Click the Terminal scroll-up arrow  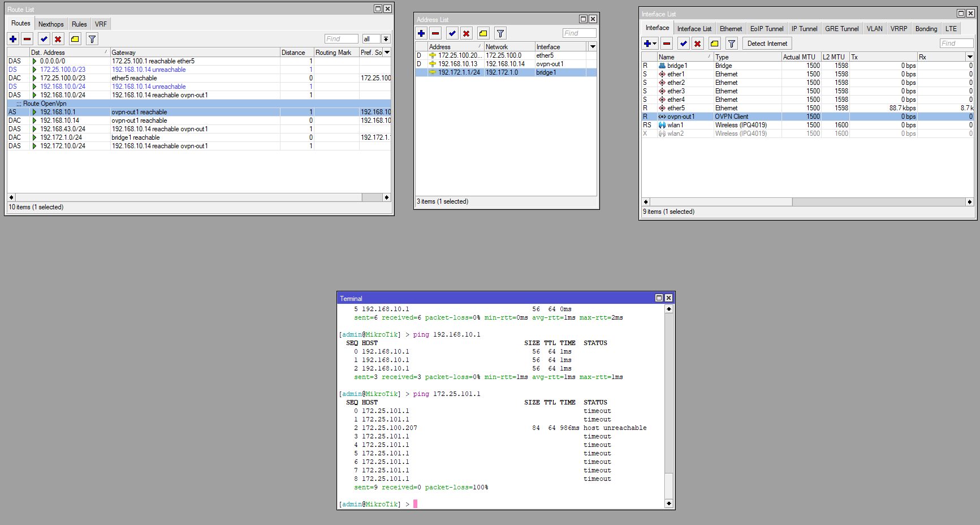(669, 309)
